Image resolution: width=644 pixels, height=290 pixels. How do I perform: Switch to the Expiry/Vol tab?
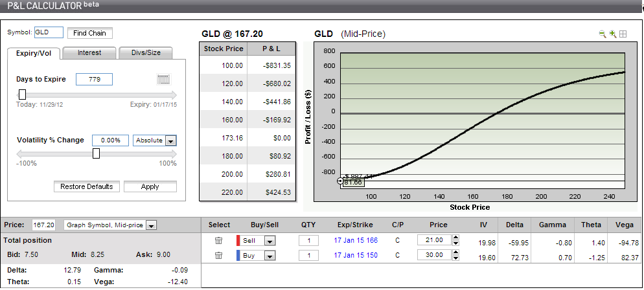(x=34, y=53)
